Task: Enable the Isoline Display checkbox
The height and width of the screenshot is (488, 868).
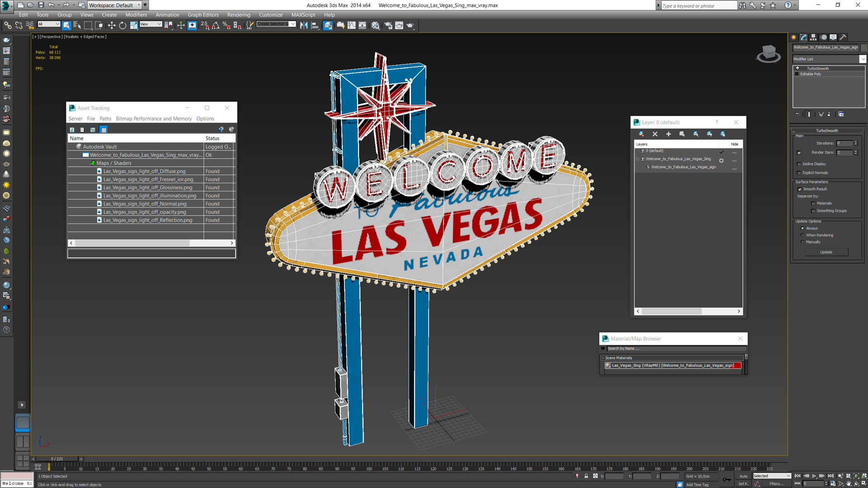Action: (x=799, y=164)
